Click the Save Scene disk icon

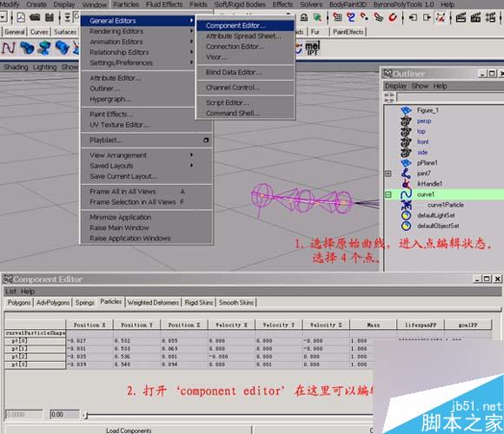point(50,17)
